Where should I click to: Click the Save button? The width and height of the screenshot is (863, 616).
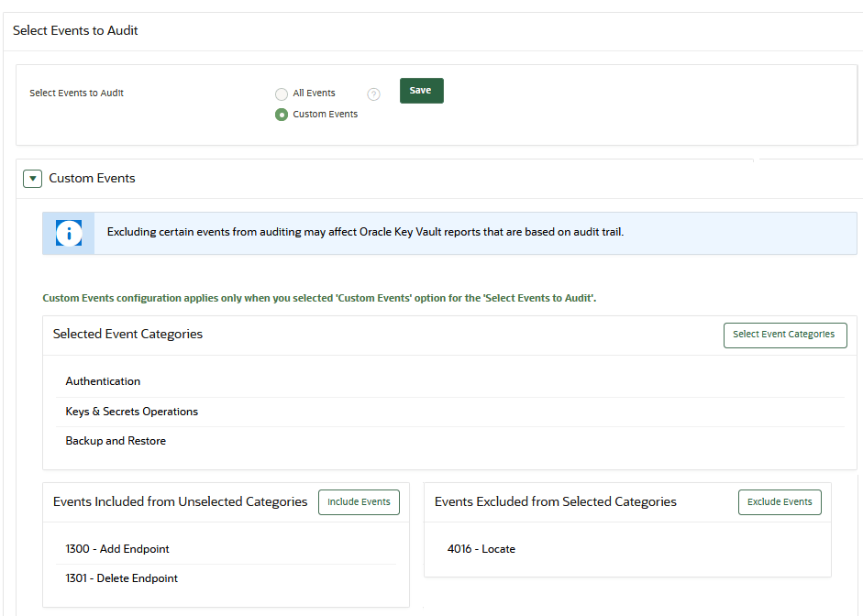pos(421,90)
